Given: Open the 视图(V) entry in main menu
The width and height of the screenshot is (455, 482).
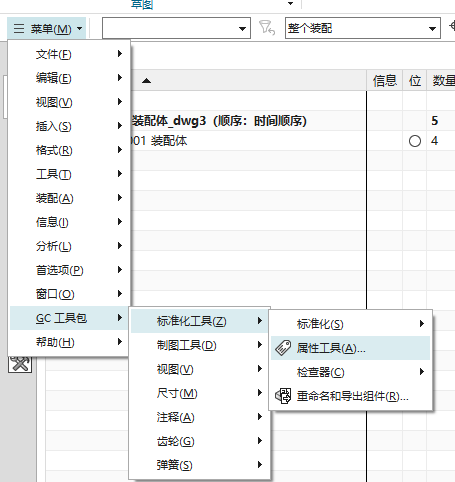Looking at the screenshot, I should (x=69, y=102).
